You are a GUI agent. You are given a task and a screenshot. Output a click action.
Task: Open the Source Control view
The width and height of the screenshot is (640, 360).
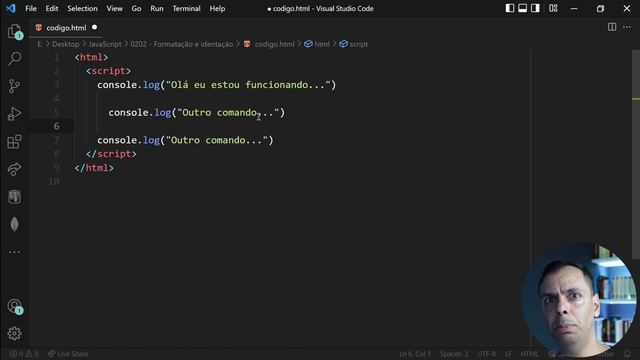pos(15,86)
